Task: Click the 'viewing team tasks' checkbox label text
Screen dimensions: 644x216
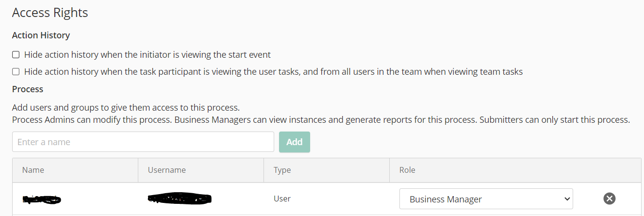Action: [x=273, y=72]
